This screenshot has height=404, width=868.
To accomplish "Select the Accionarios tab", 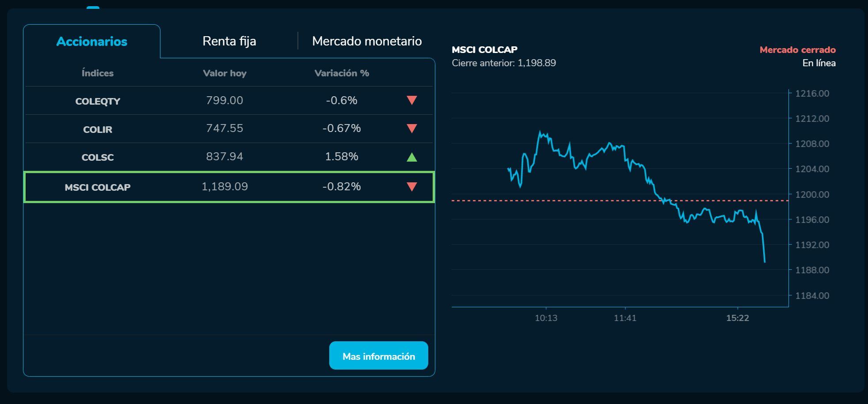I will 91,41.
